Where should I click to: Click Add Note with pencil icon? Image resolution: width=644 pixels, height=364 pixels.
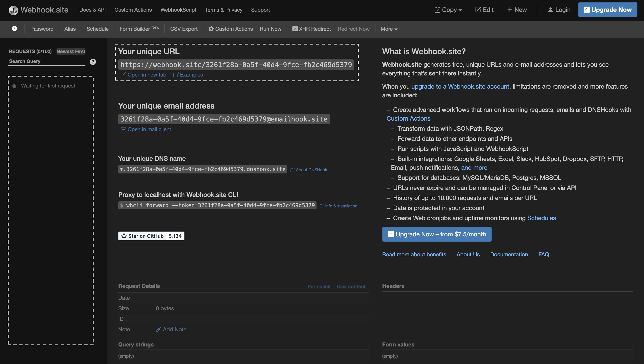pyautogui.click(x=171, y=329)
